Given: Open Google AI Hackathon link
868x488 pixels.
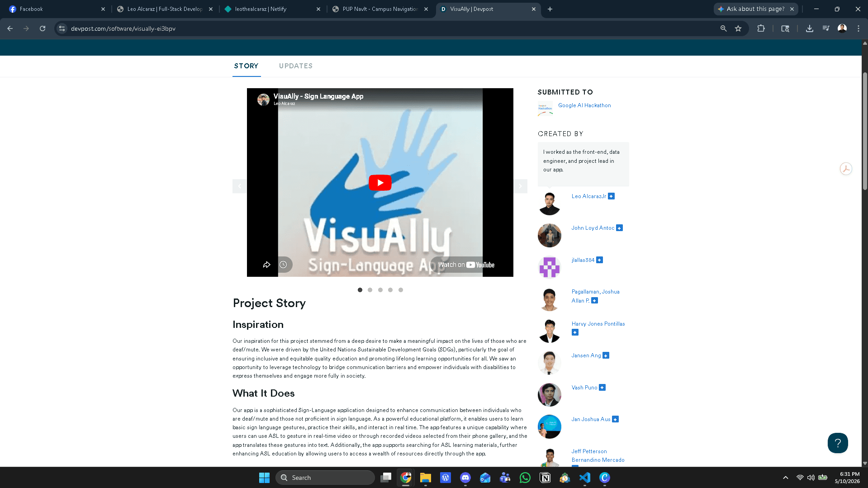Looking at the screenshot, I should point(584,105).
